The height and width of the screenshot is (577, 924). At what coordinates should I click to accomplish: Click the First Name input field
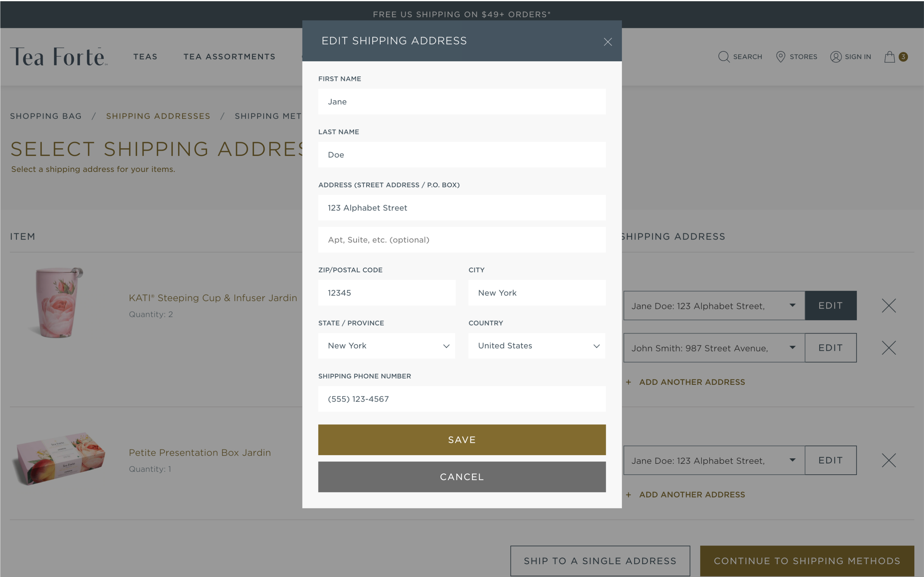[x=462, y=102]
